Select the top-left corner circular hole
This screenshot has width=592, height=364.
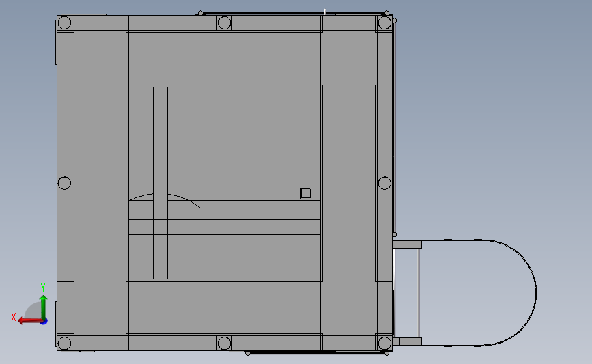(x=64, y=23)
